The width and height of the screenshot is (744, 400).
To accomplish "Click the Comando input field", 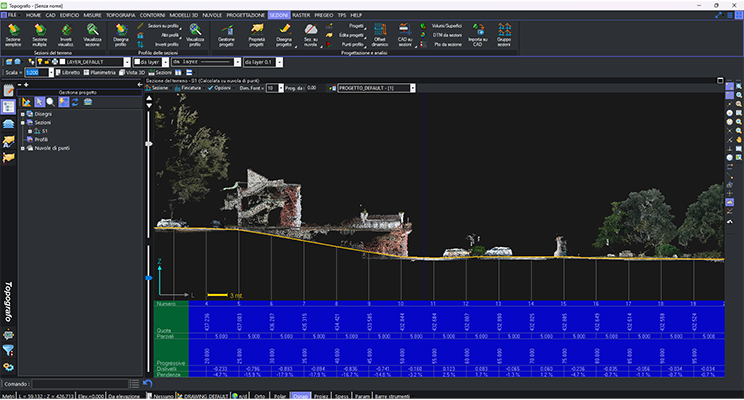I will coord(80,383).
